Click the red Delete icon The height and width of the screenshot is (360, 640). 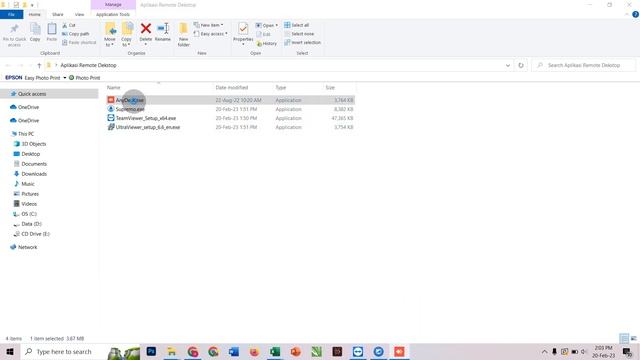click(146, 29)
